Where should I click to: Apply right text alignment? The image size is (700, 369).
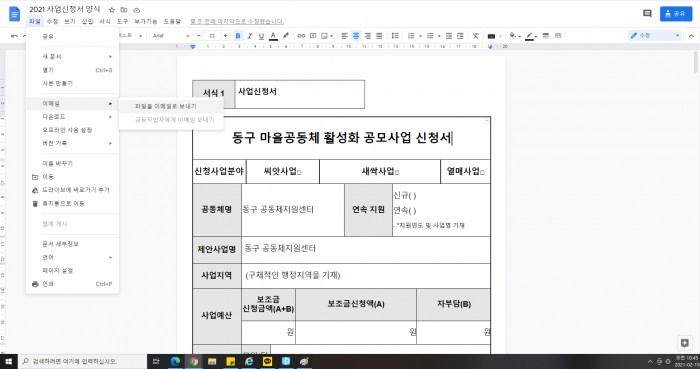point(367,36)
